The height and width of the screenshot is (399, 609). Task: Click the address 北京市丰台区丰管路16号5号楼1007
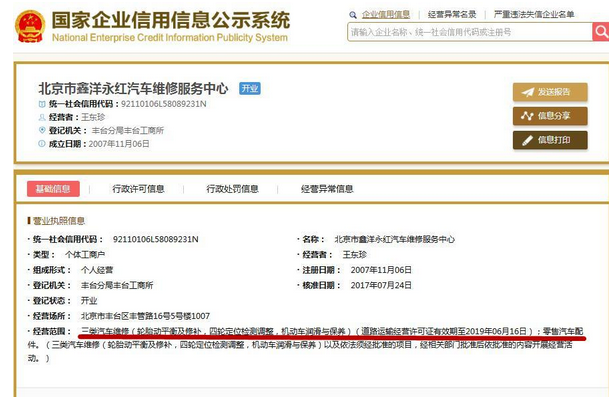click(145, 316)
